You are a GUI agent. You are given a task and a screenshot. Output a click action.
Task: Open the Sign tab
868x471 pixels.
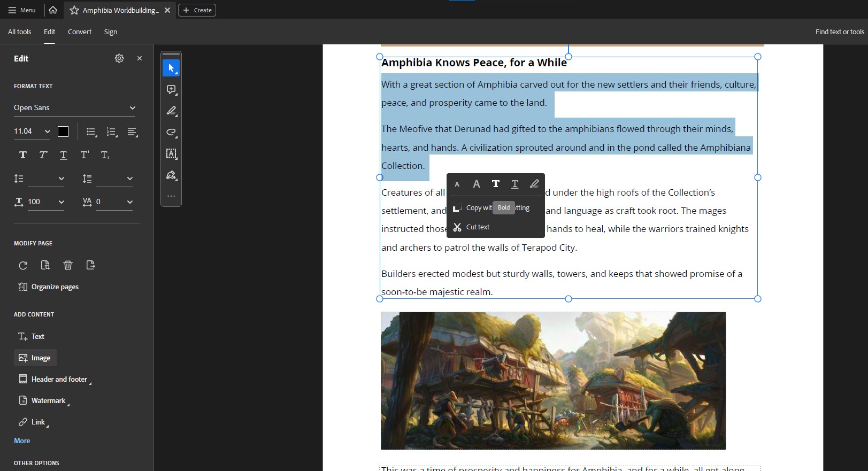[x=111, y=32]
